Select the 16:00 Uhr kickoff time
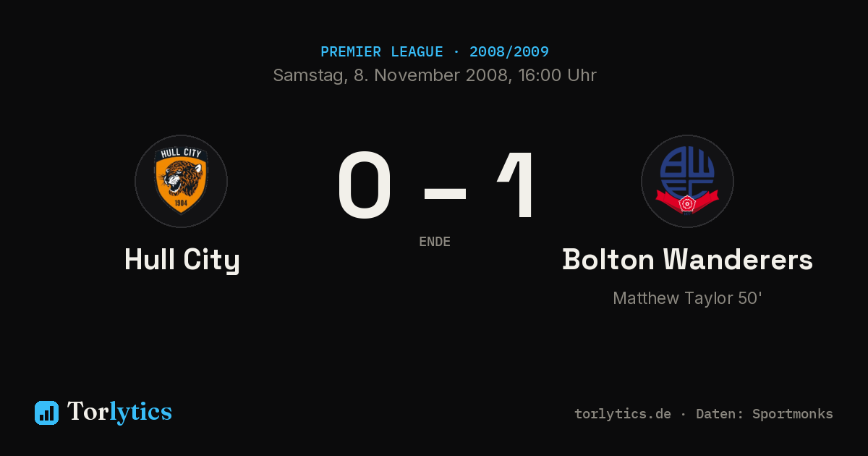Image resolution: width=868 pixels, height=456 pixels. click(x=556, y=75)
